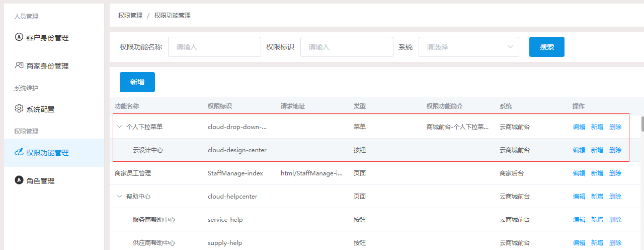Click 删除 for 服务商帮助中心 row
The height and width of the screenshot is (250, 644).
click(x=615, y=220)
